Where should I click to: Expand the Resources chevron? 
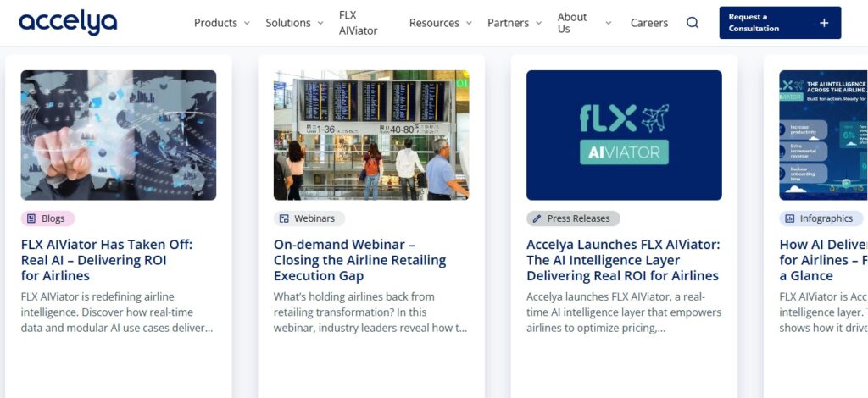point(469,23)
